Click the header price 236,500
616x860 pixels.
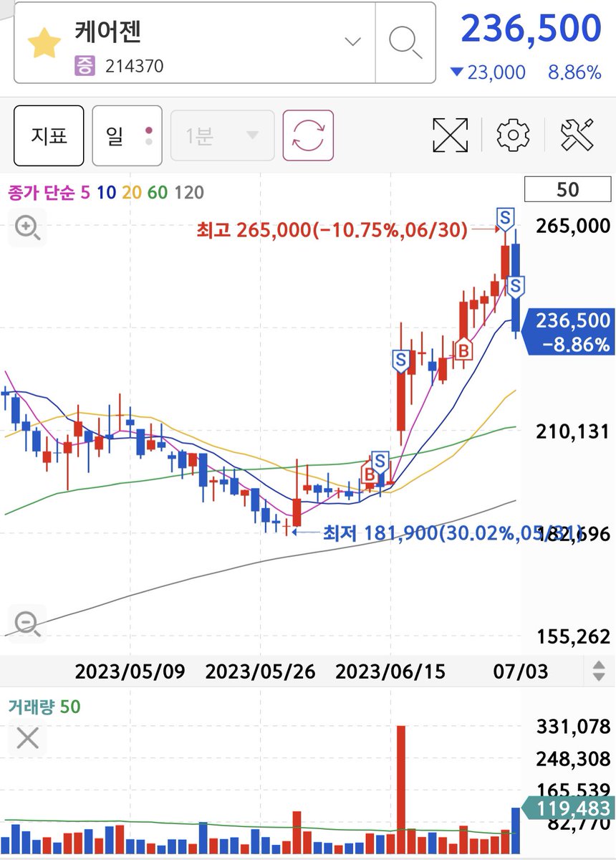click(531, 29)
